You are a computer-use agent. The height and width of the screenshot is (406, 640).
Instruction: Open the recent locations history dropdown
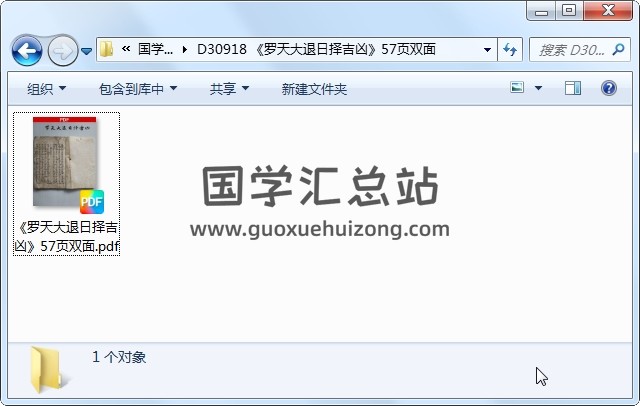86,51
